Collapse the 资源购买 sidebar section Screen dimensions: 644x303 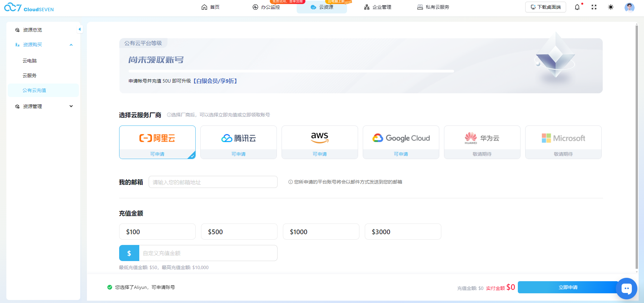click(71, 45)
